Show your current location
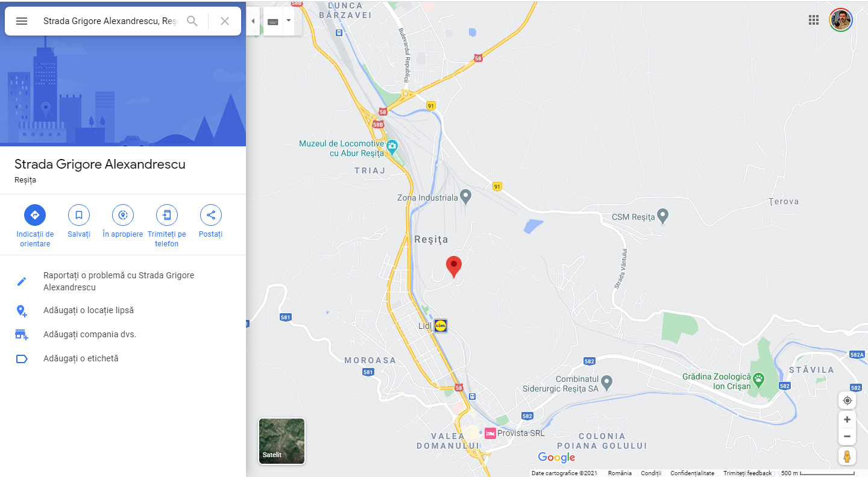The image size is (868, 477). pyautogui.click(x=847, y=401)
